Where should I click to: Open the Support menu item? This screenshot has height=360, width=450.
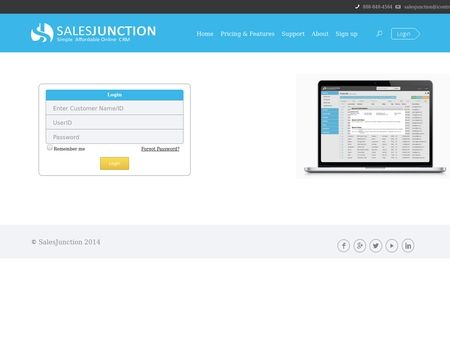(293, 34)
